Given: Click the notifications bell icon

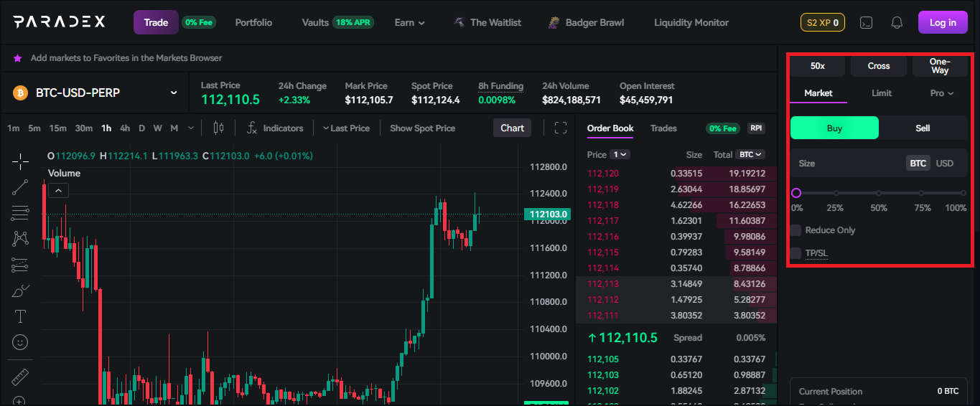Looking at the screenshot, I should coord(897,22).
